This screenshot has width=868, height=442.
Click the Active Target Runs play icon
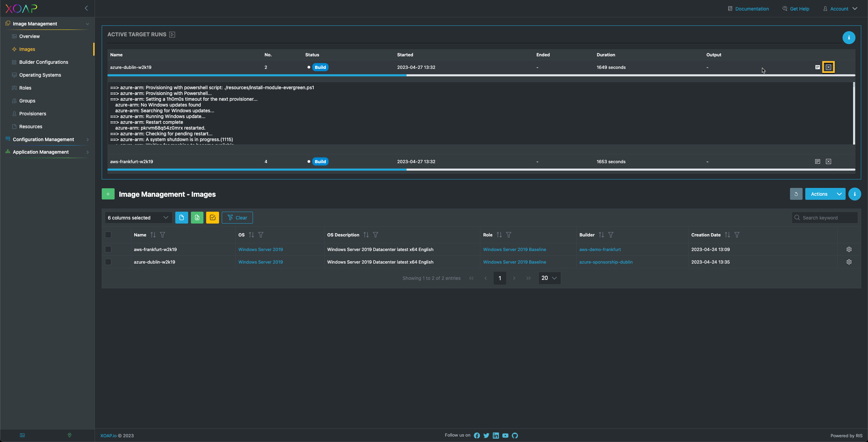pyautogui.click(x=172, y=35)
